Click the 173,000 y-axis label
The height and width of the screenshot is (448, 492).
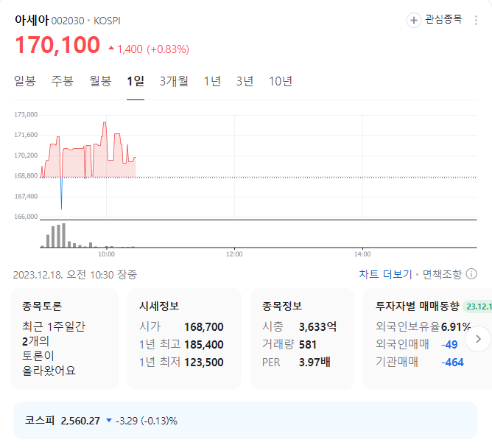coord(26,115)
